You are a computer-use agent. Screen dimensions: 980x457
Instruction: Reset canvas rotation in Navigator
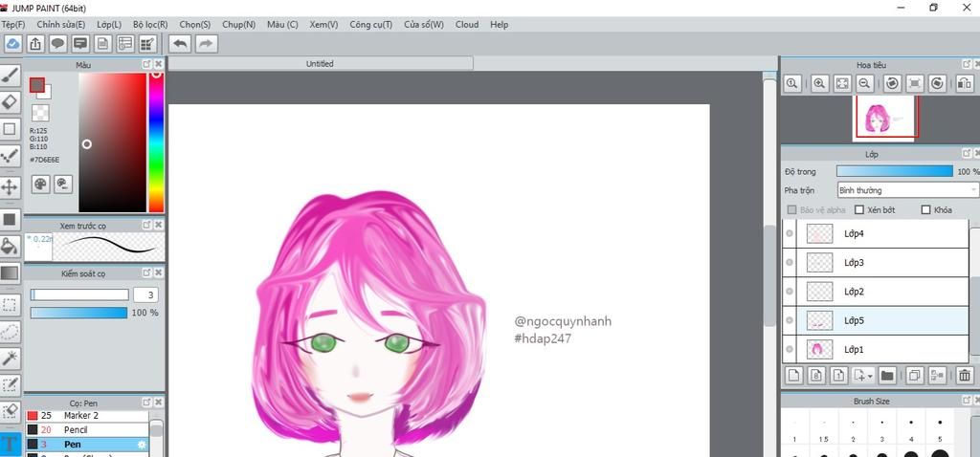[x=914, y=83]
